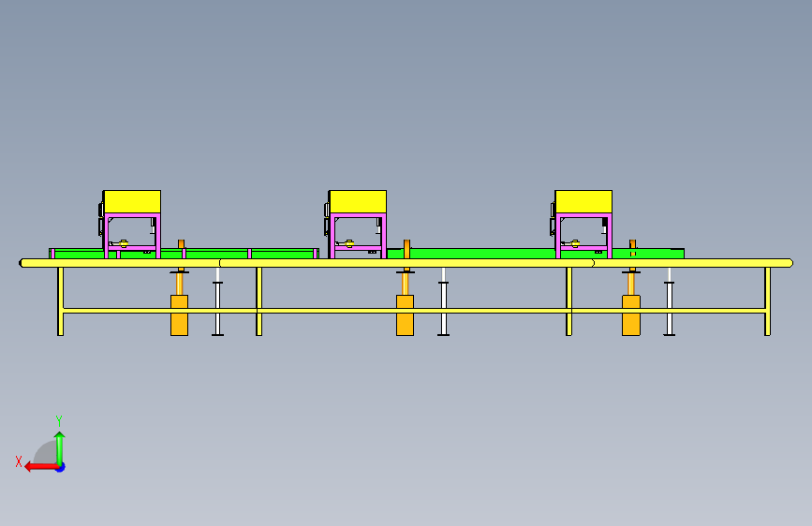Pick the yellow lower horizontal frame crossbar
This screenshot has width=812, height=526.
[414, 311]
